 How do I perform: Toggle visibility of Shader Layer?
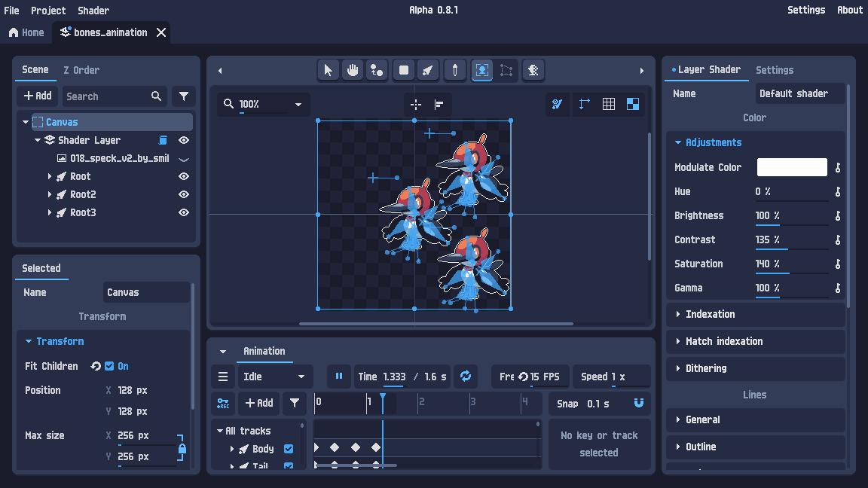[183, 140]
